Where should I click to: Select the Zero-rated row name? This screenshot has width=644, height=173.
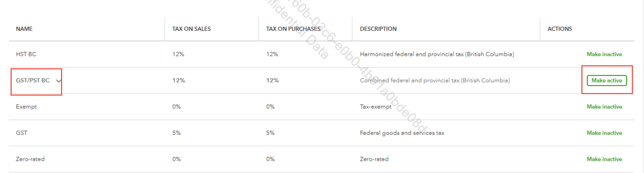(x=30, y=159)
